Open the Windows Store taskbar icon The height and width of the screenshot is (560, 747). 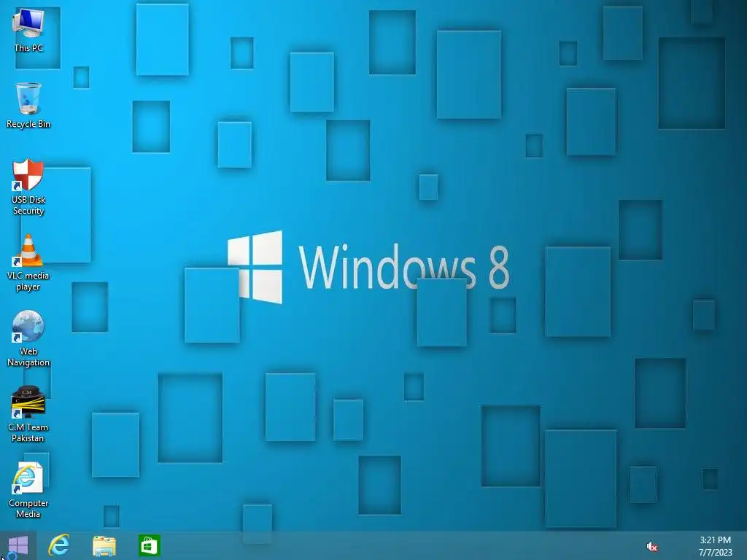(149, 545)
